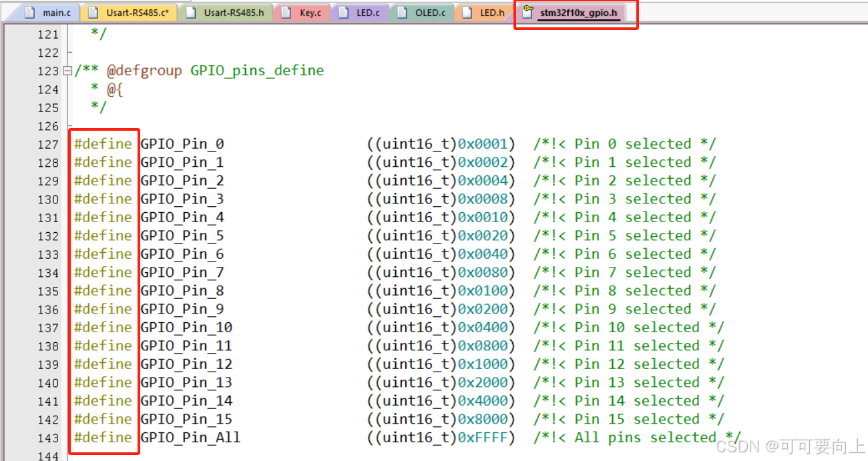Screen dimensions: 868x461
Task: Switch to the main.c tab
Action: [x=49, y=13]
